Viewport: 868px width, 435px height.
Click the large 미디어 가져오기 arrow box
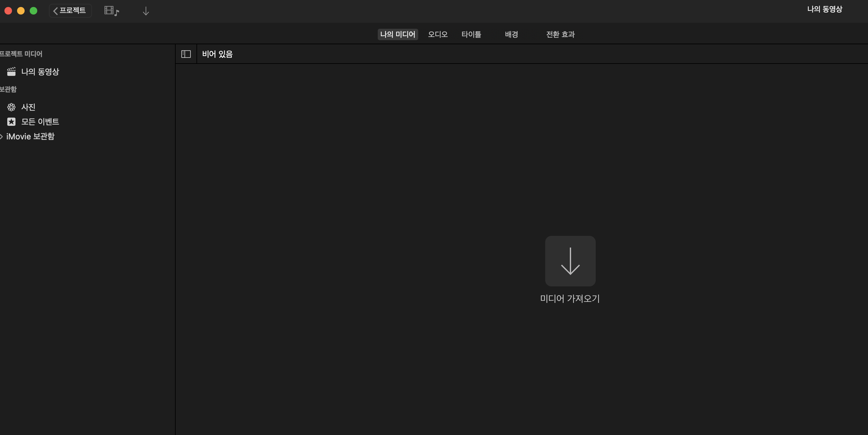[570, 261]
